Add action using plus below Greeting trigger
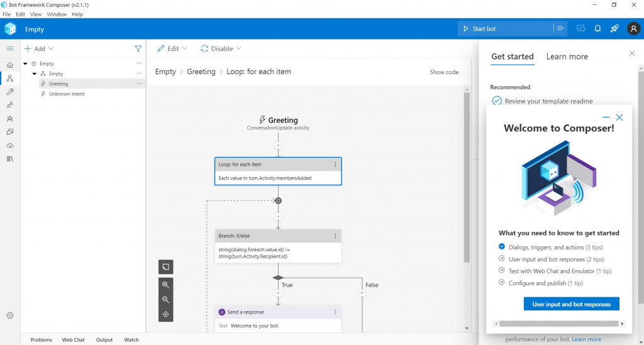Image resolution: width=644 pixels, height=345 pixels. tap(278, 145)
